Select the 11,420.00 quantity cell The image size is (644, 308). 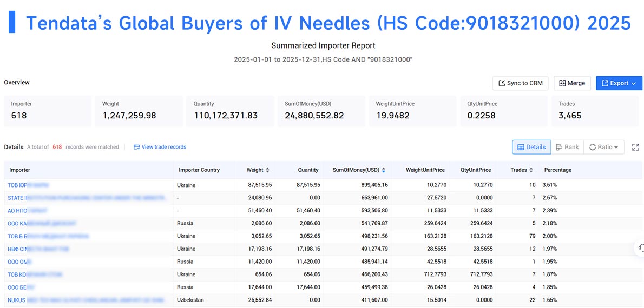[x=308, y=262]
